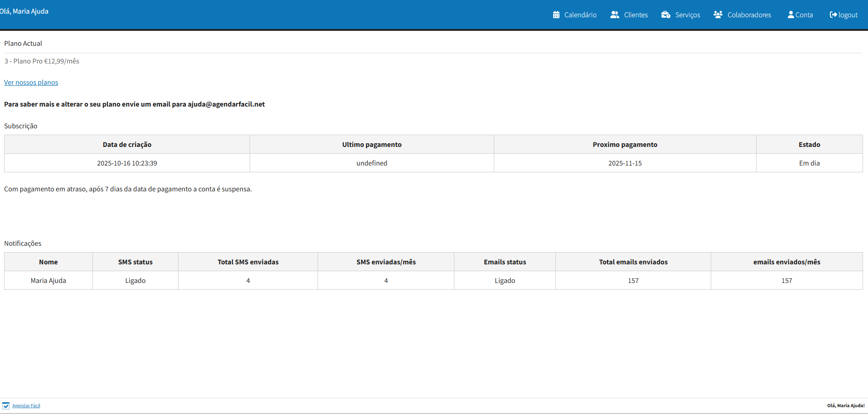The height and width of the screenshot is (414, 868).
Task: Select Maria Ajuda in notifications table
Action: (48, 281)
